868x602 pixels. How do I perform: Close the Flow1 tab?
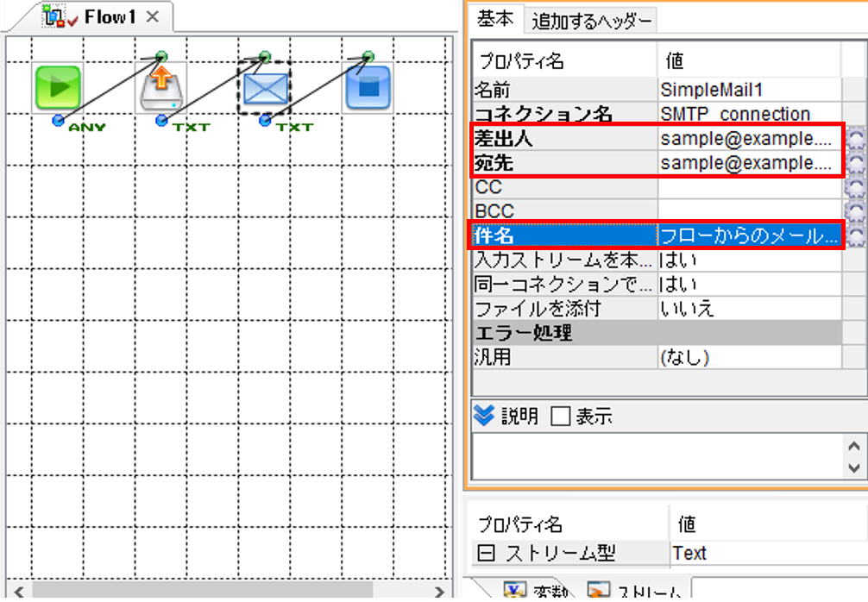coord(152,16)
